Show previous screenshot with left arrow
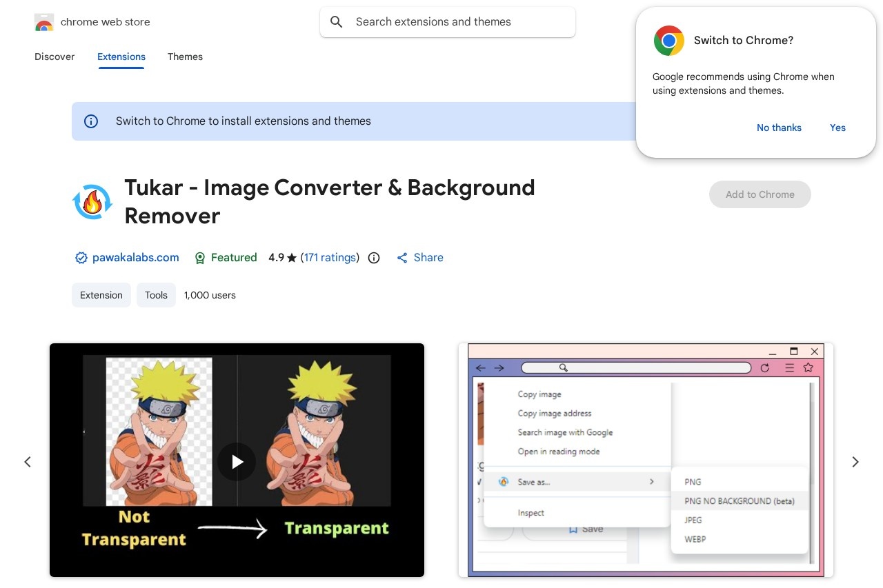Screen dimensions: 883x588 click(x=28, y=462)
